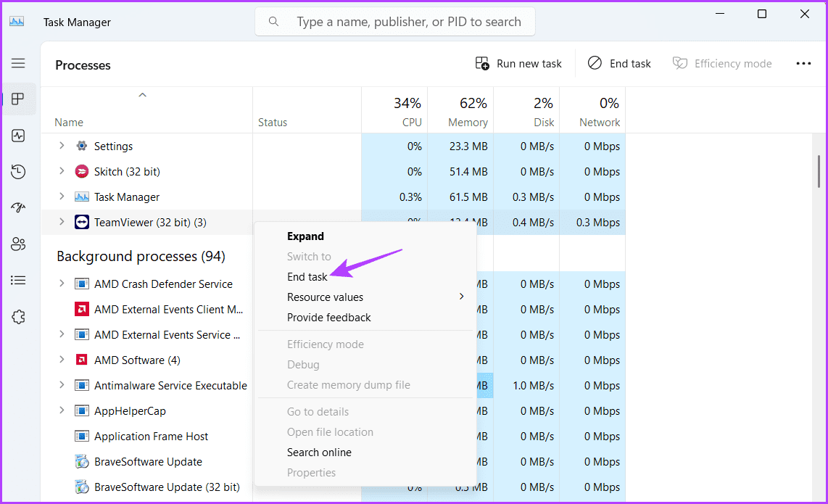Image resolution: width=828 pixels, height=504 pixels.
Task: Click the AMD Crash Defender Service icon
Action: coord(82,284)
